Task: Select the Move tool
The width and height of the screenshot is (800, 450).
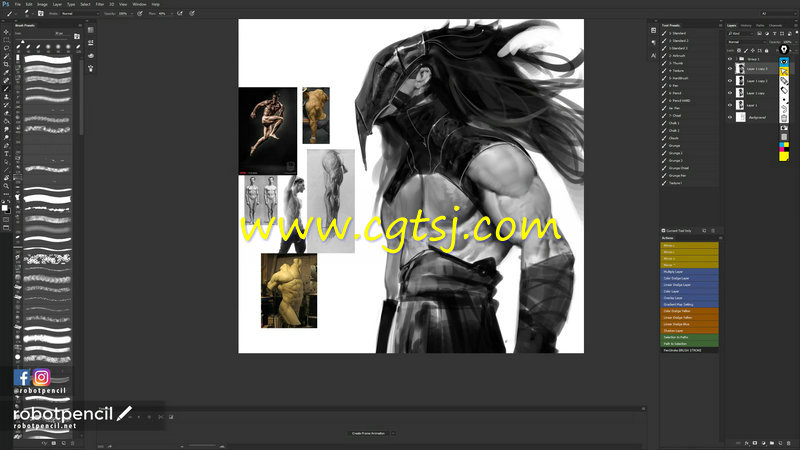Action: pos(6,32)
